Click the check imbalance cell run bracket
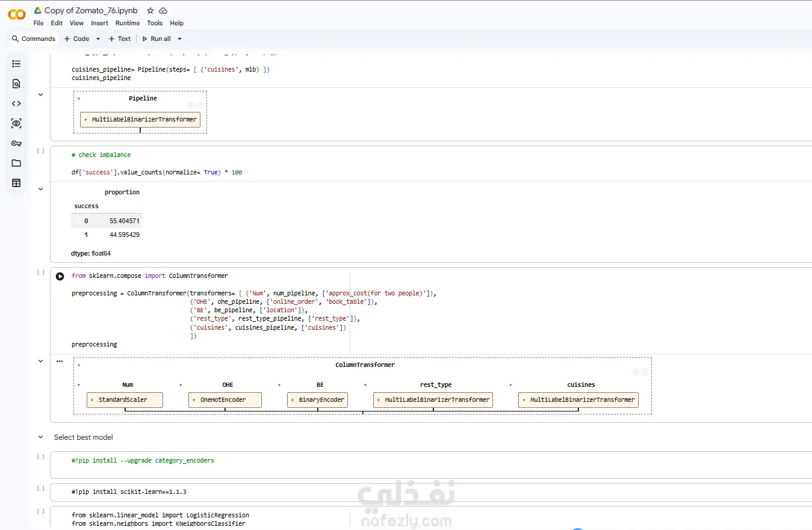 (41, 151)
